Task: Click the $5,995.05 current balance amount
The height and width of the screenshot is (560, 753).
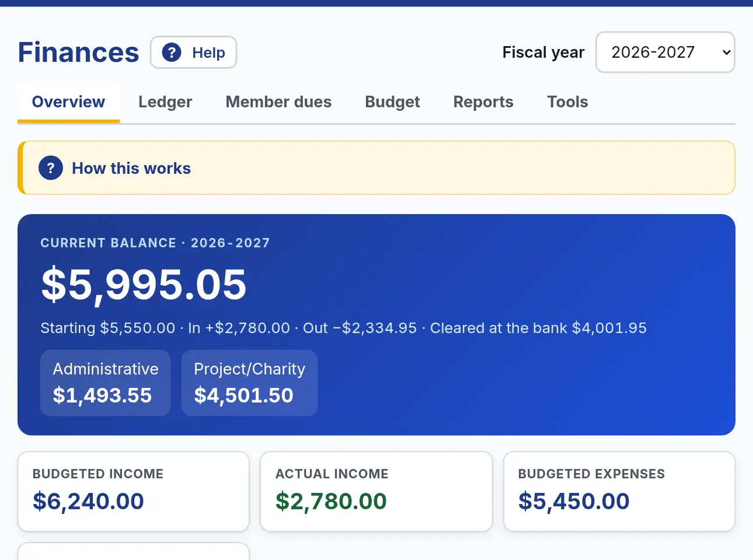Action: pyautogui.click(x=144, y=285)
